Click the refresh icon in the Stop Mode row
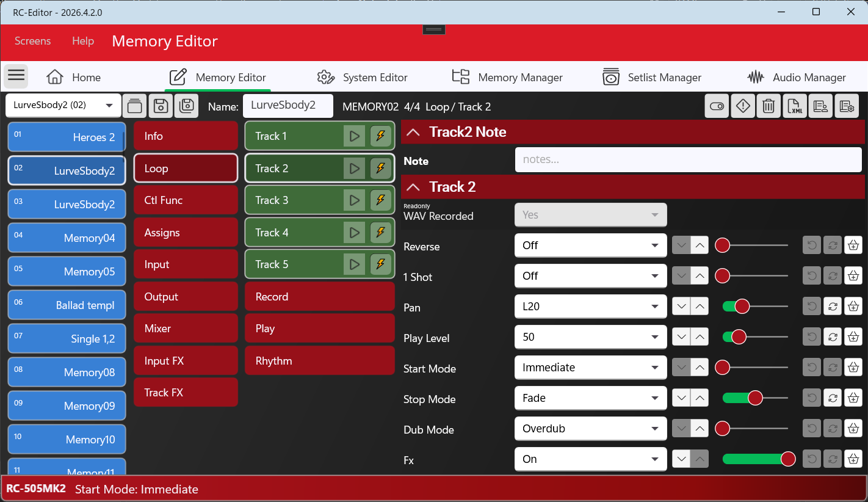 coord(833,398)
